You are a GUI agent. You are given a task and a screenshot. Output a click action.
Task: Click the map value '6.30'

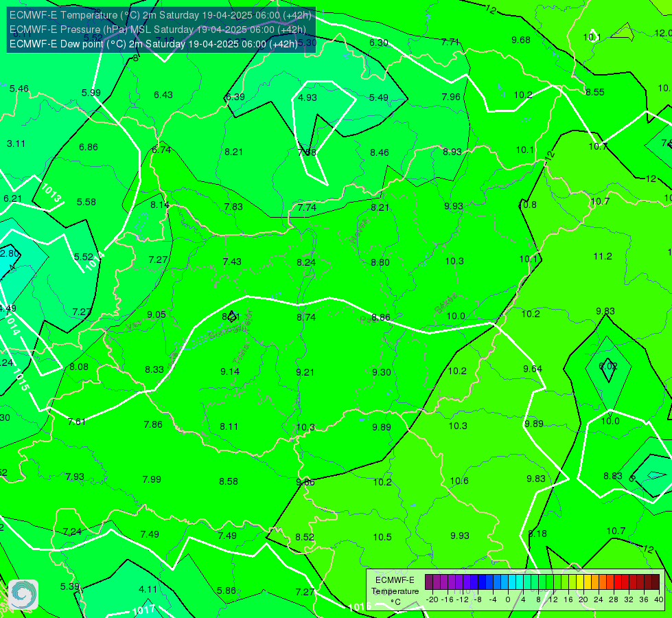(x=379, y=43)
